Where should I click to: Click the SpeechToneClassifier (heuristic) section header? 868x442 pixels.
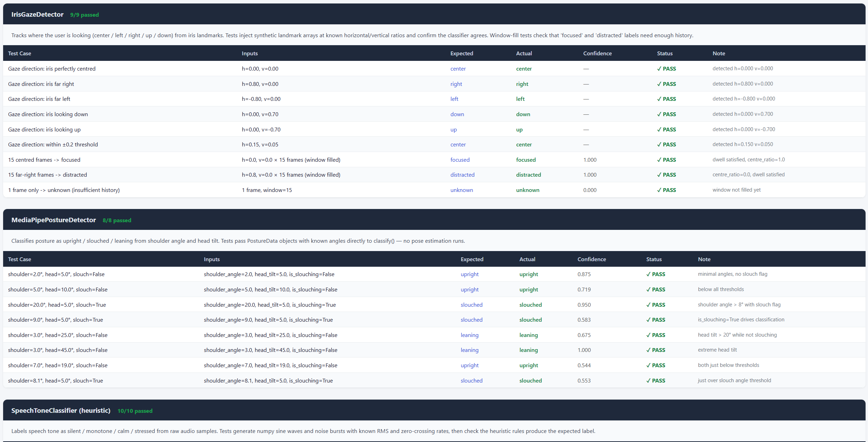point(61,410)
